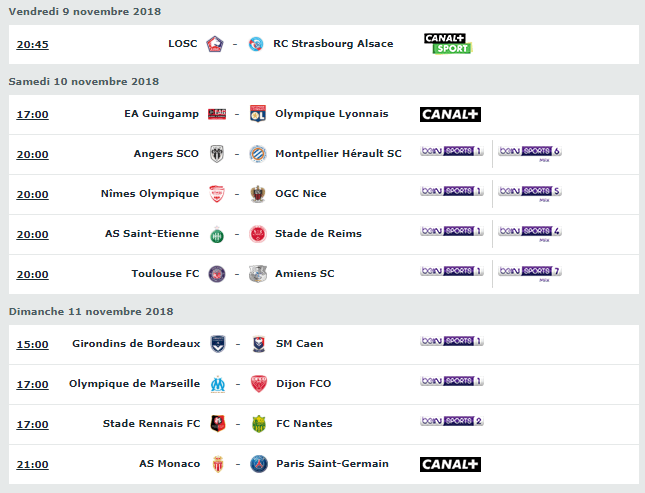
Task: Click the Canal+ logo for Guingamp match
Action: coord(450,114)
